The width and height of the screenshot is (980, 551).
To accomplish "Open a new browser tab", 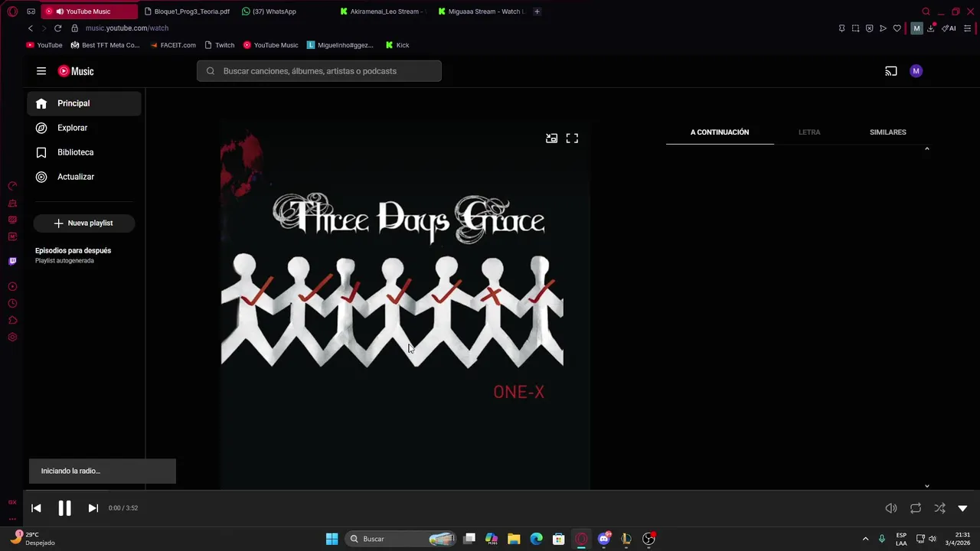I will tap(537, 11).
